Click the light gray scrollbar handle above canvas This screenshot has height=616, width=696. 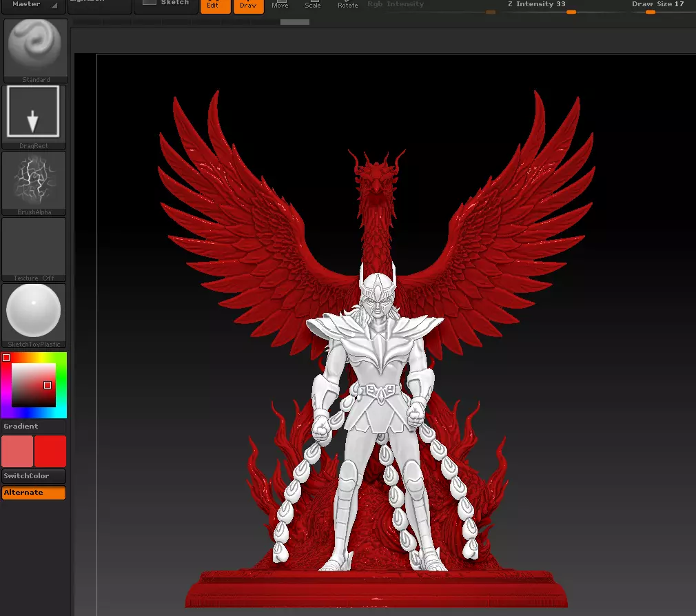click(x=295, y=22)
